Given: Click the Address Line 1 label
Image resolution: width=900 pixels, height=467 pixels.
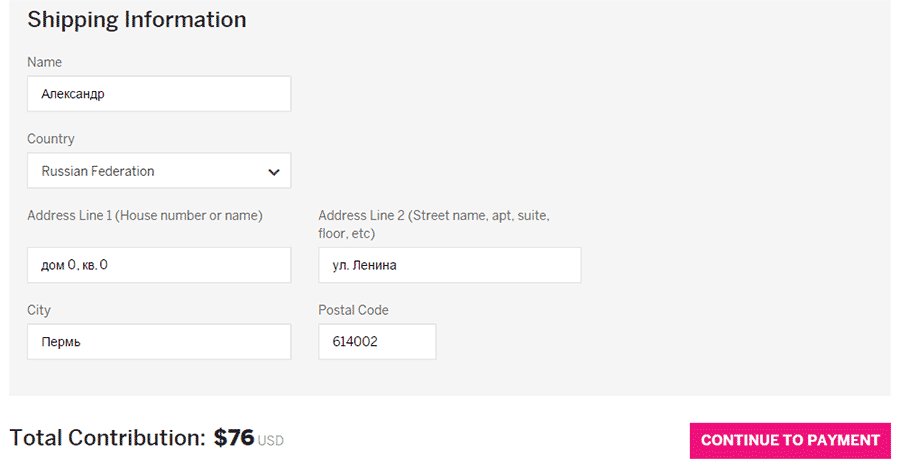Looking at the screenshot, I should tap(145, 215).
